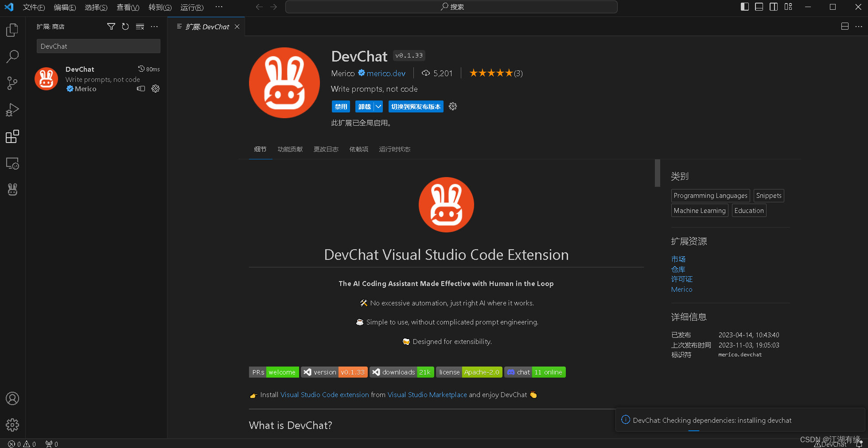Open the merico.dev publisher link

tap(386, 73)
